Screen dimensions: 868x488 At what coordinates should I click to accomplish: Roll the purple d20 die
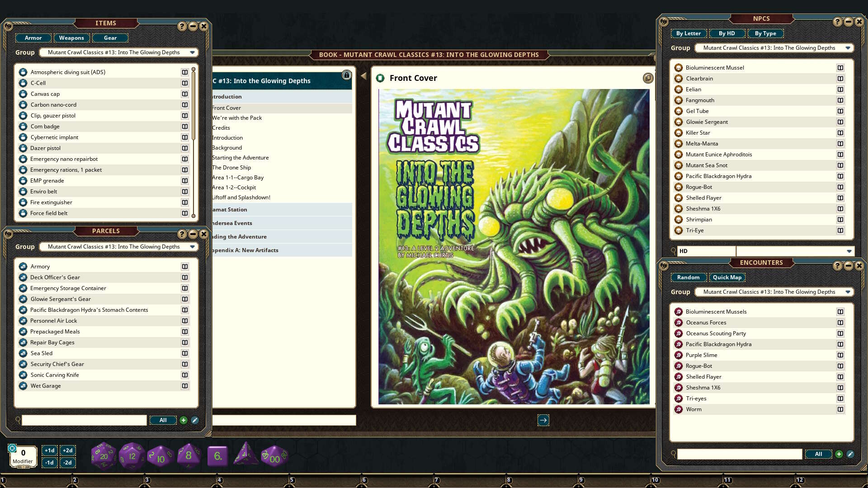click(103, 455)
